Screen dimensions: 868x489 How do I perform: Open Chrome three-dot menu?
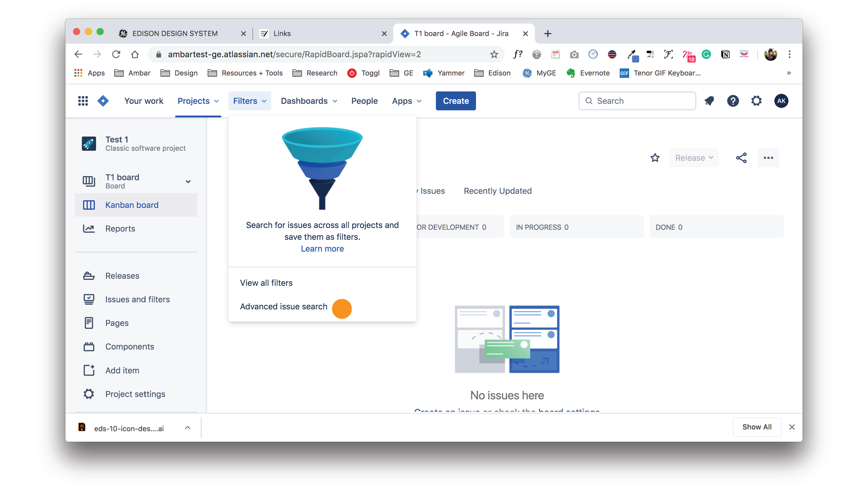coord(789,54)
